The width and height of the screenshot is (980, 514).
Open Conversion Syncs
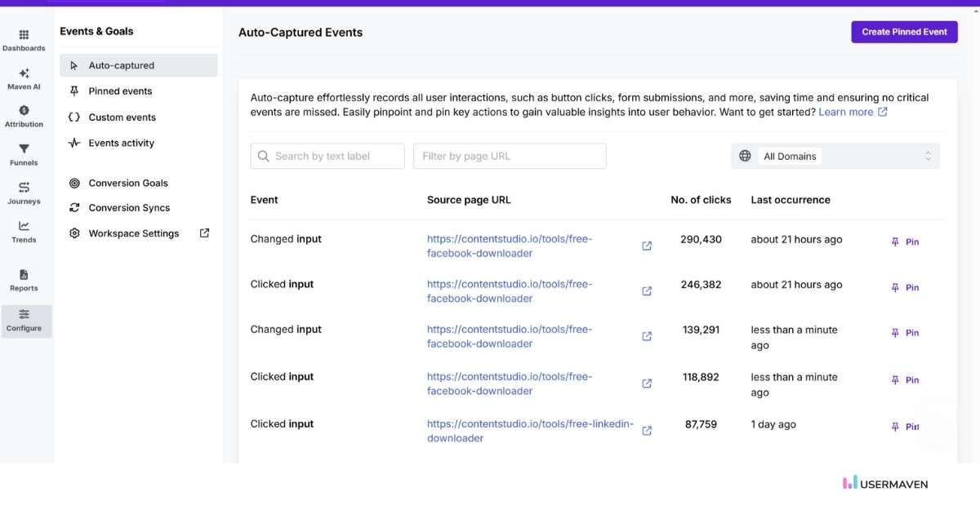click(x=129, y=208)
